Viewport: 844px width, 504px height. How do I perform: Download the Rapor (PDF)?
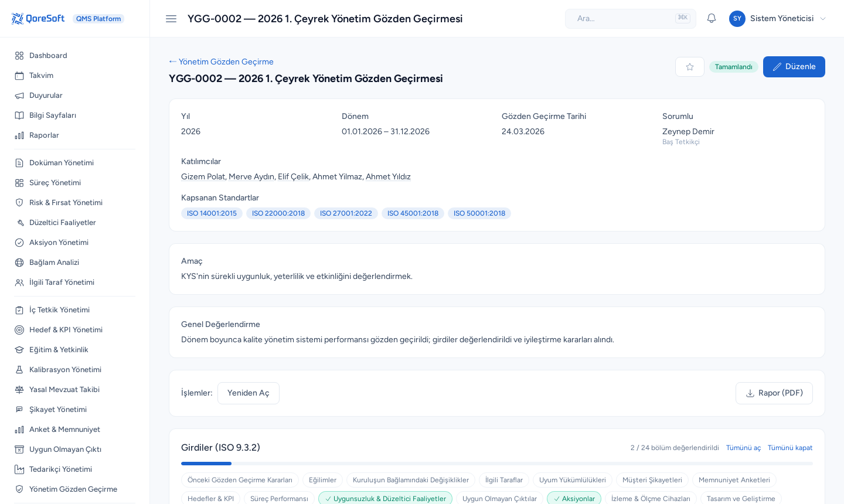774,393
